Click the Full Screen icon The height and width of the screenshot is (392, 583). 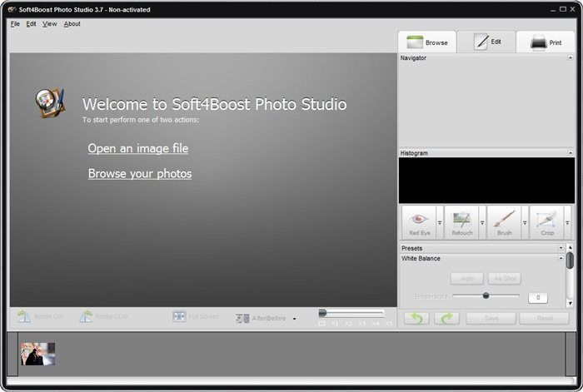[179, 316]
